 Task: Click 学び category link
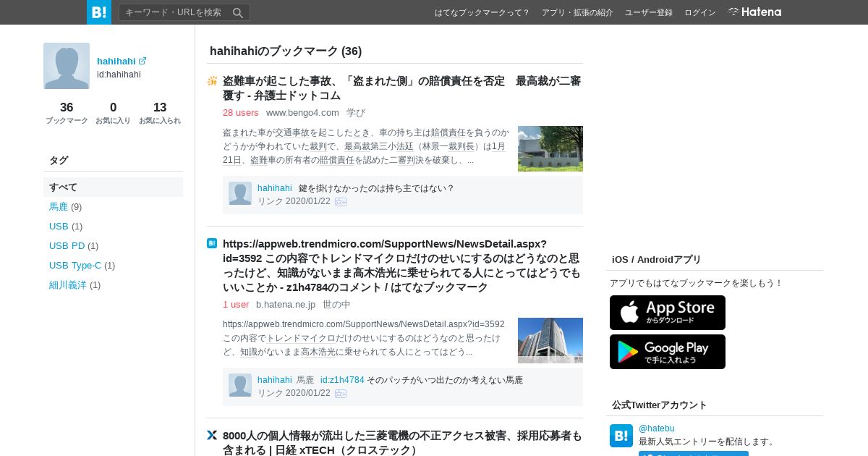tap(356, 112)
